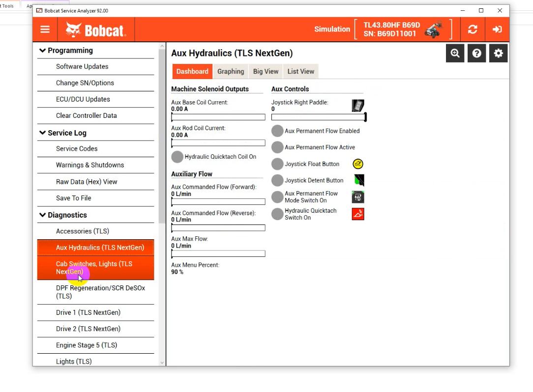Toggle Joystick Float Button indicator
Screen dimensions: 533x392
pos(277,164)
